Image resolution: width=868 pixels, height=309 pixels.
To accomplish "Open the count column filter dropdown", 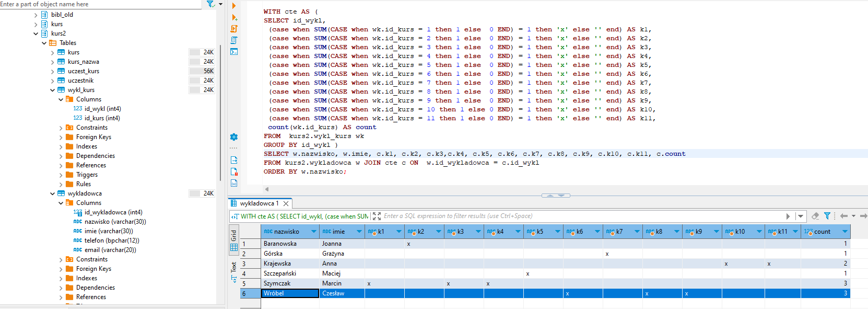I will pyautogui.click(x=845, y=232).
